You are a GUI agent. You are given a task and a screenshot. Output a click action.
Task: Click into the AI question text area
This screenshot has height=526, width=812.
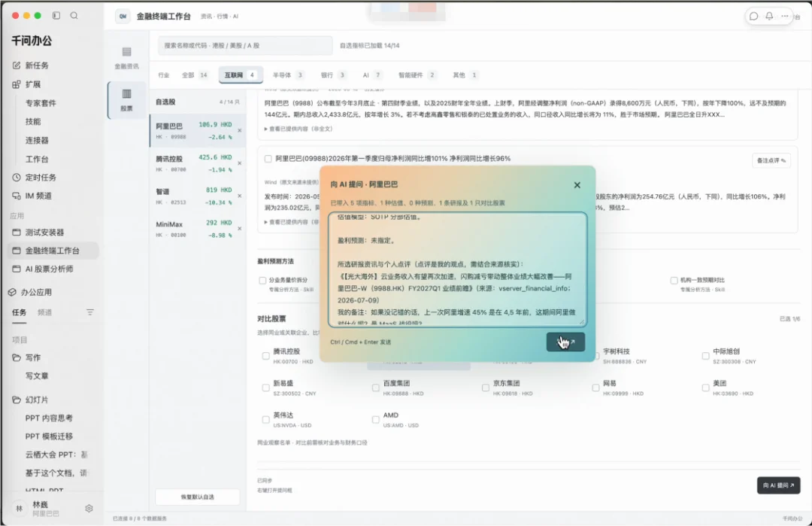click(x=457, y=269)
